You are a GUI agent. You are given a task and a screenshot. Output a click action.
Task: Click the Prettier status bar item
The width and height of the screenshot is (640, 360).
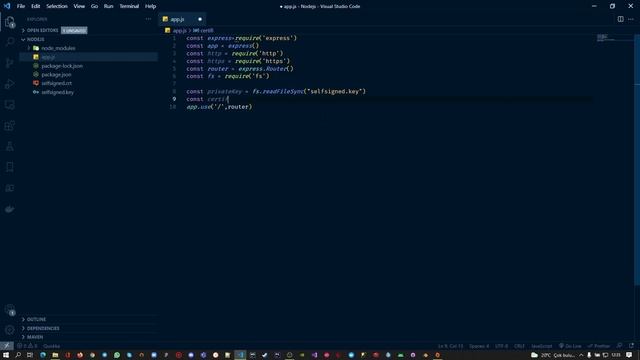pyautogui.click(x=599, y=346)
